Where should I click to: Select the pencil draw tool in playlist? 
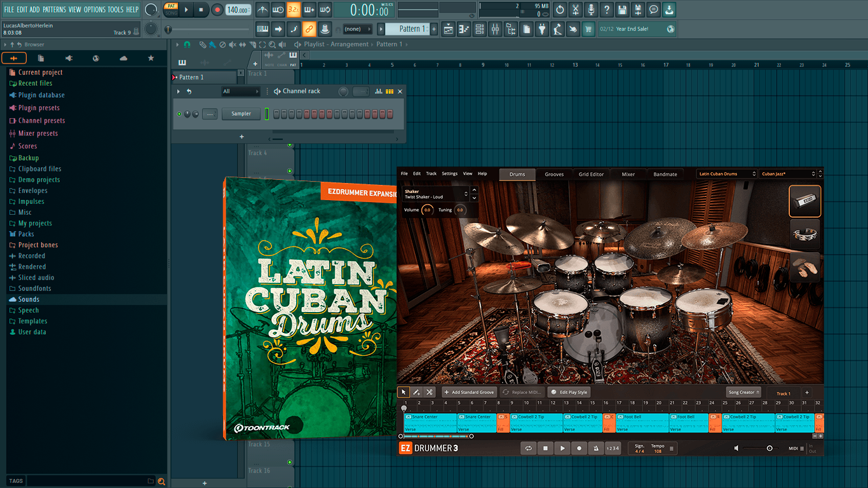203,44
